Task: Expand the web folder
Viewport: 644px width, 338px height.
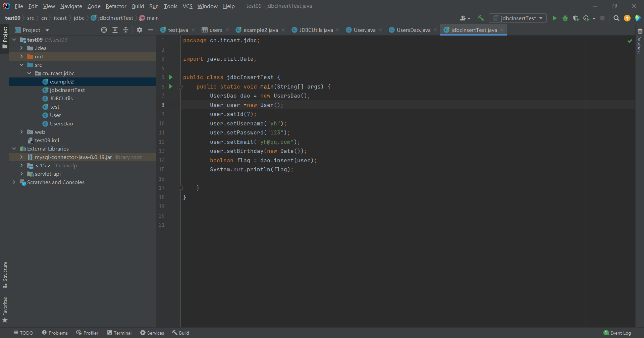Action: (x=21, y=132)
